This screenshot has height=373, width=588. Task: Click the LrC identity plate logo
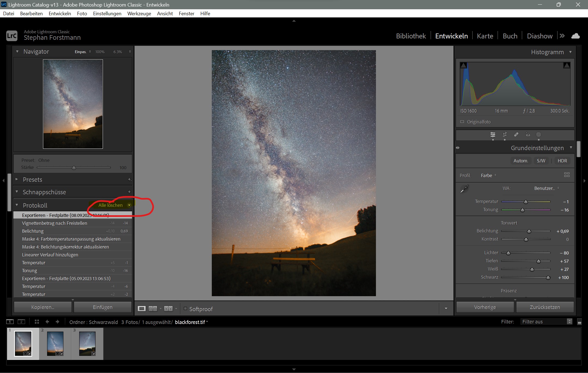pyautogui.click(x=12, y=36)
